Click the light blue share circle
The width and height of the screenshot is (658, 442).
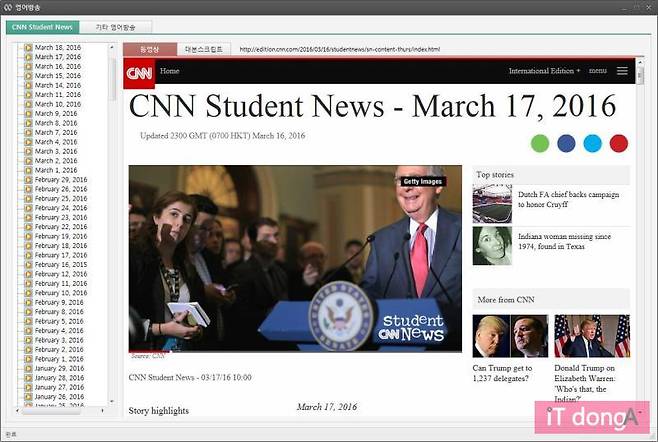pyautogui.click(x=593, y=144)
